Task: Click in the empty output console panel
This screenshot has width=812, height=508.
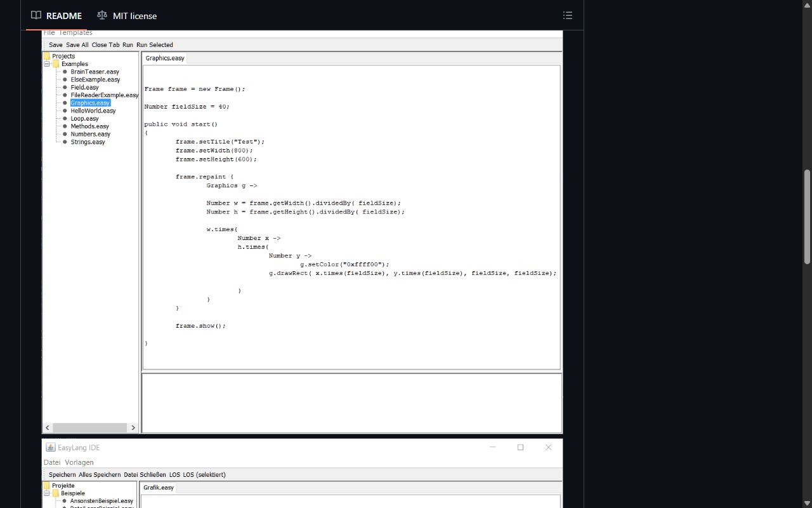Action: click(351, 403)
